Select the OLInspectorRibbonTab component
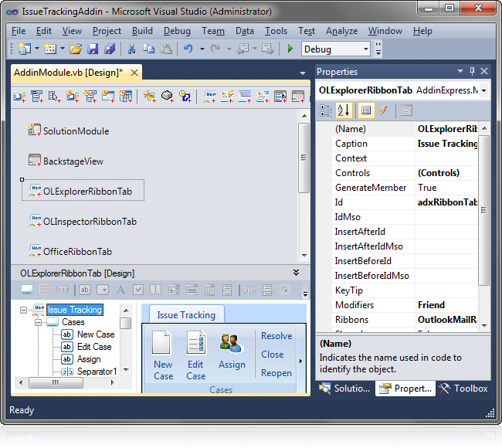The width and height of the screenshot is (502, 448). click(83, 221)
